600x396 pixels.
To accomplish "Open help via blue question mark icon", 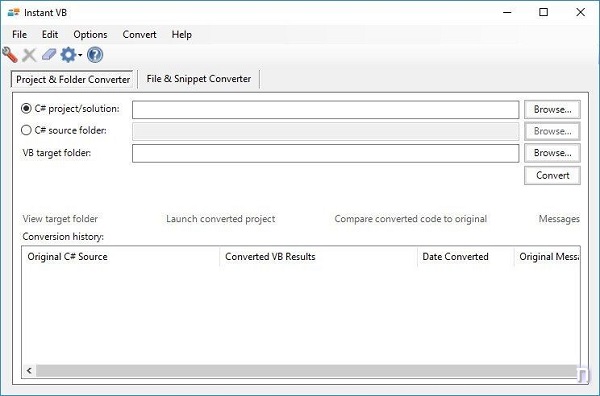I will click(x=95, y=55).
